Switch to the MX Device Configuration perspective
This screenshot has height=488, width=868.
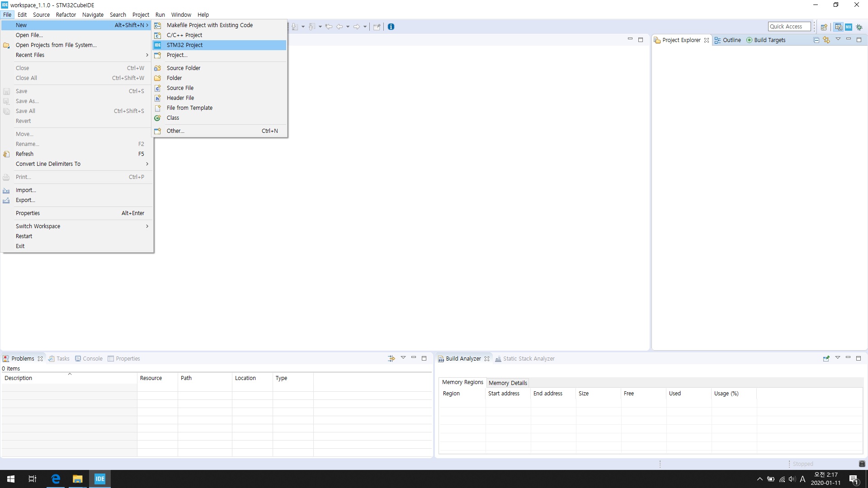(x=849, y=27)
